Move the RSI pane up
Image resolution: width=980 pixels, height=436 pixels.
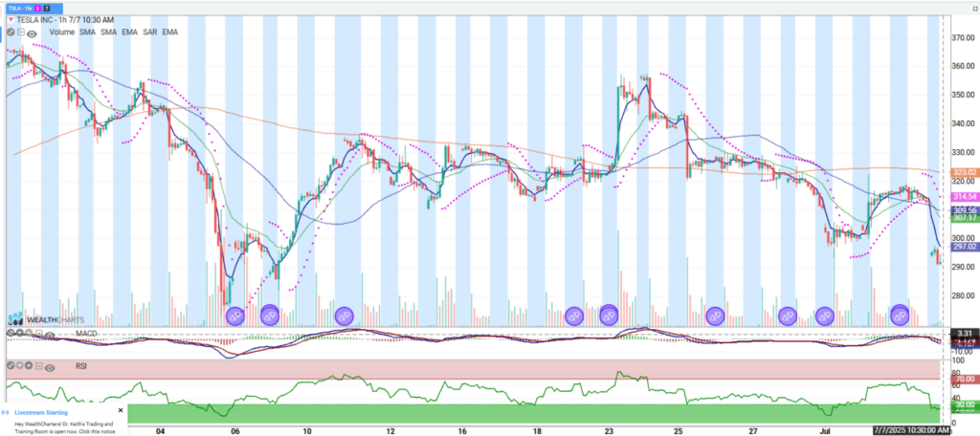28,365
